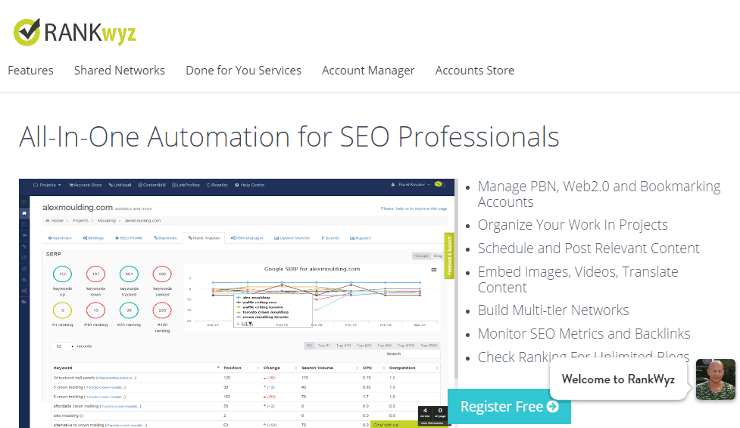Screen dimensions: 740x428
Task: Open the Features menu
Action: point(31,71)
